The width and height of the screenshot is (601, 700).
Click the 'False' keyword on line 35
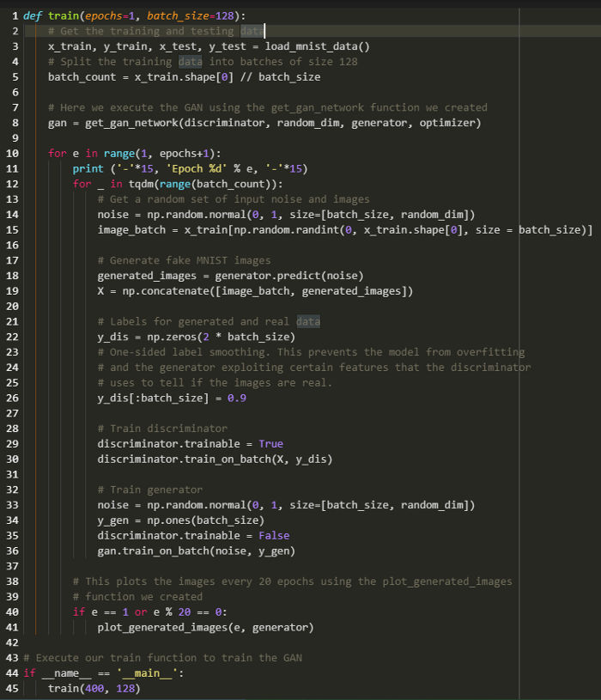pyautogui.click(x=274, y=536)
